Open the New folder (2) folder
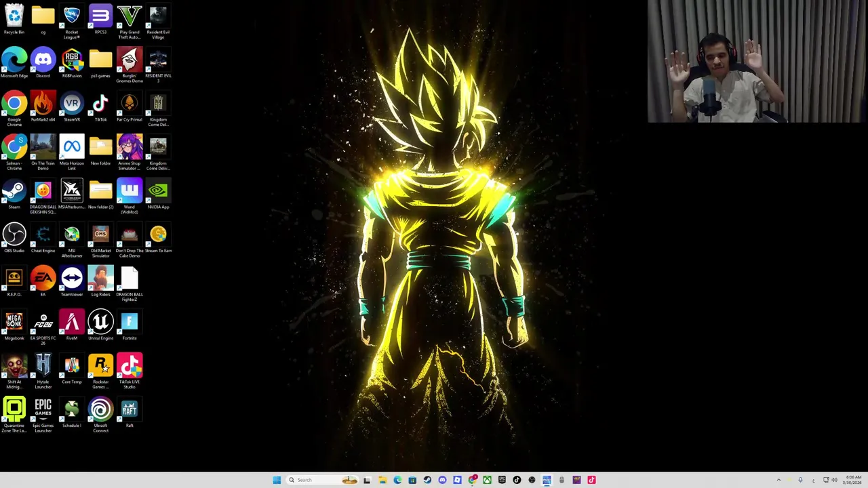868x488 pixels. 100,195
